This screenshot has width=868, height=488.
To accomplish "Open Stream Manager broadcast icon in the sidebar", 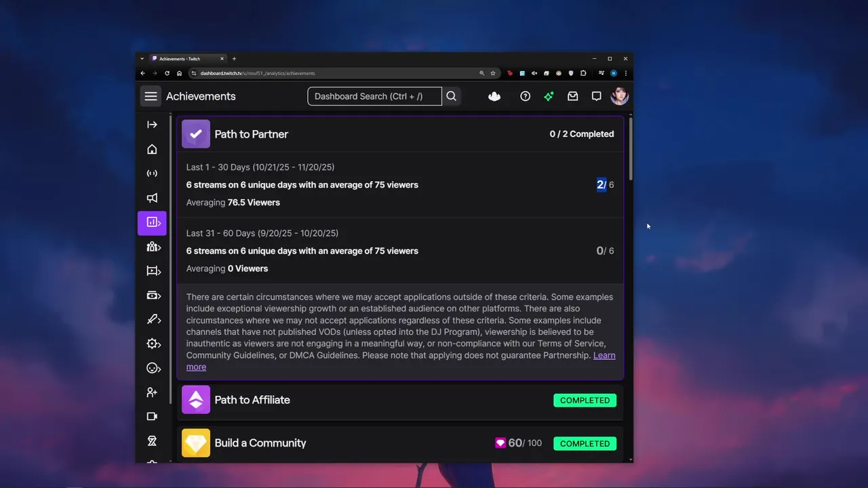I will pos(152,174).
